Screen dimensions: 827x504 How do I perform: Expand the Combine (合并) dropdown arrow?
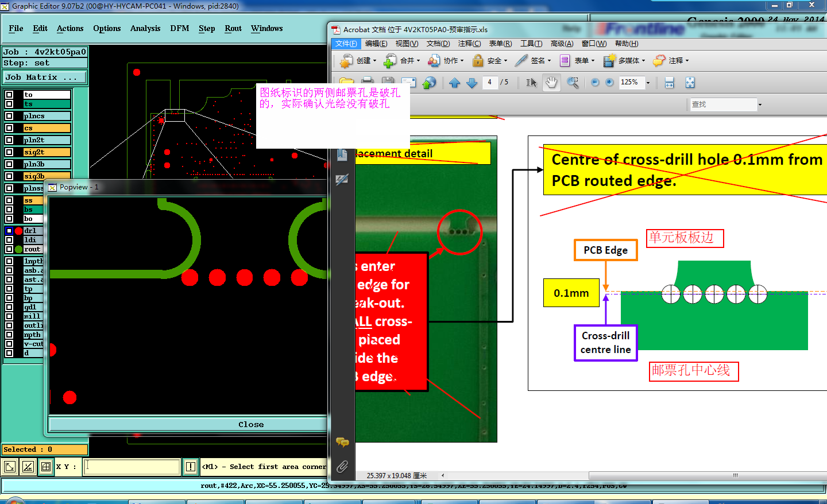pyautogui.click(x=419, y=60)
